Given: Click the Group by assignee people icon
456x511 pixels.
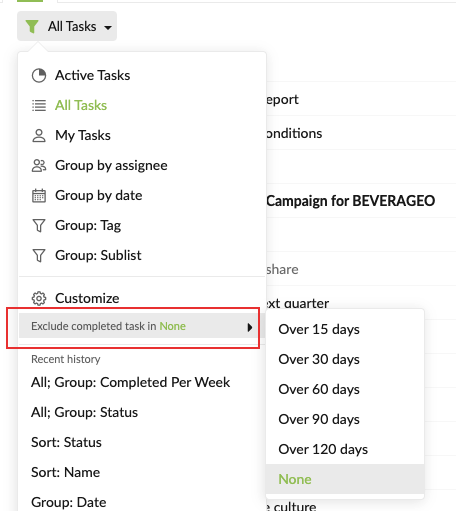Looking at the screenshot, I should point(39,165).
